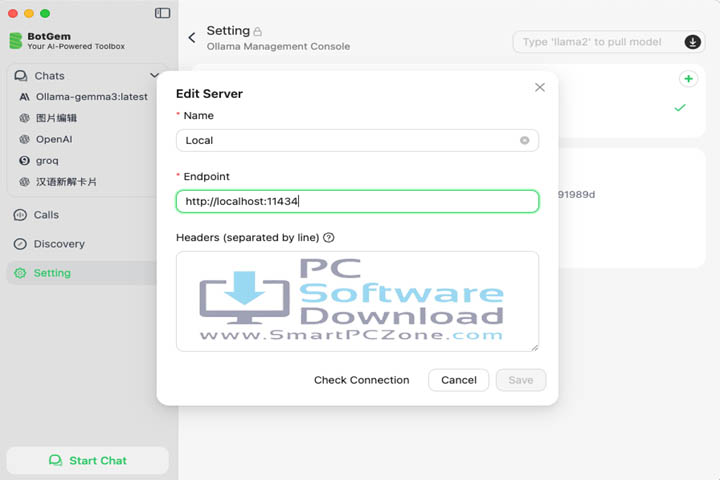
Task: Click Check Connection
Action: (361, 380)
